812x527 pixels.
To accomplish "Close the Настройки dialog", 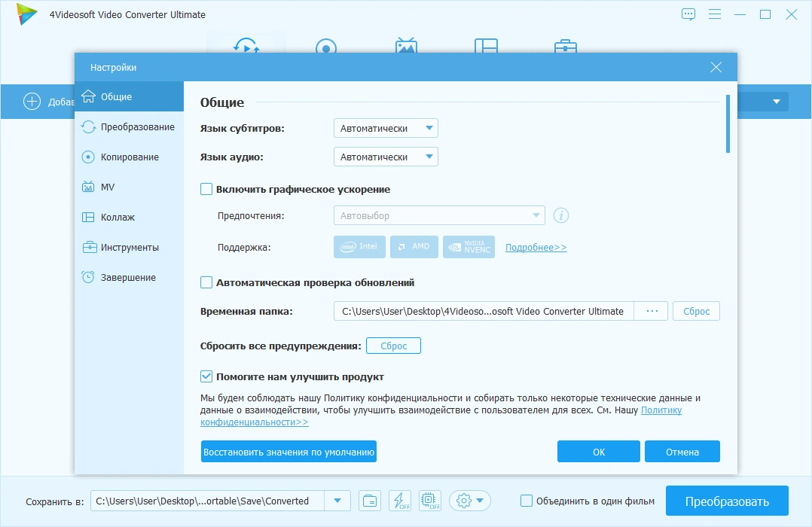I will tap(716, 67).
